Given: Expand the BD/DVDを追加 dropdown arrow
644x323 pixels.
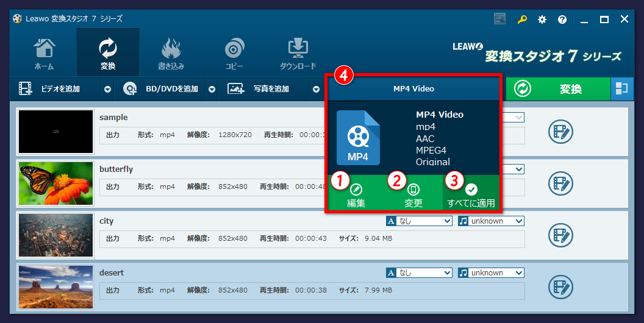Looking at the screenshot, I should [x=212, y=90].
